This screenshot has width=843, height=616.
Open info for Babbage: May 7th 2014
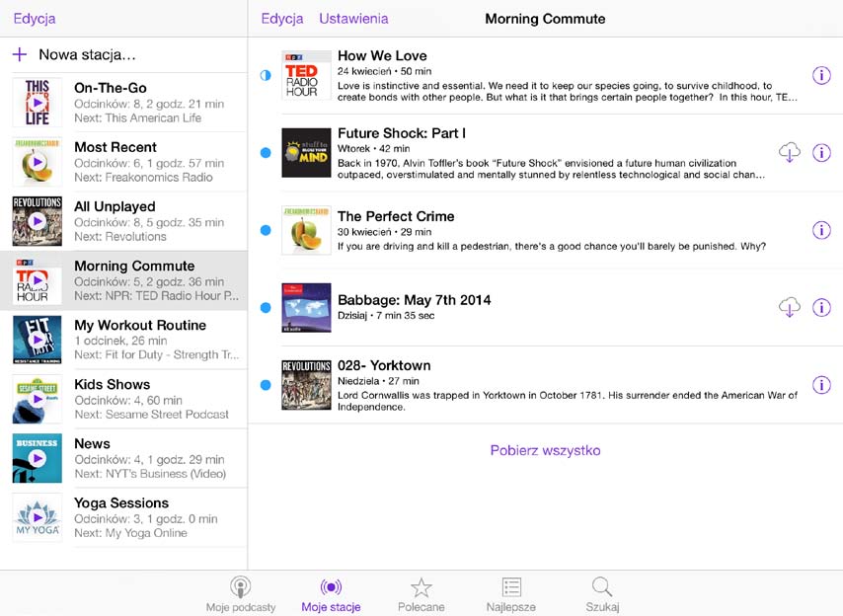click(821, 307)
